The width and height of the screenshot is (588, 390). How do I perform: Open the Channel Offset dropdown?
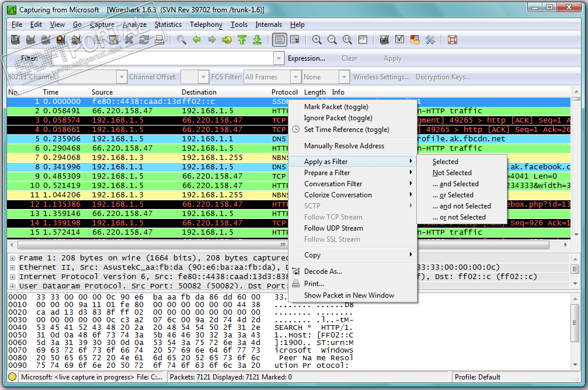coord(203,77)
